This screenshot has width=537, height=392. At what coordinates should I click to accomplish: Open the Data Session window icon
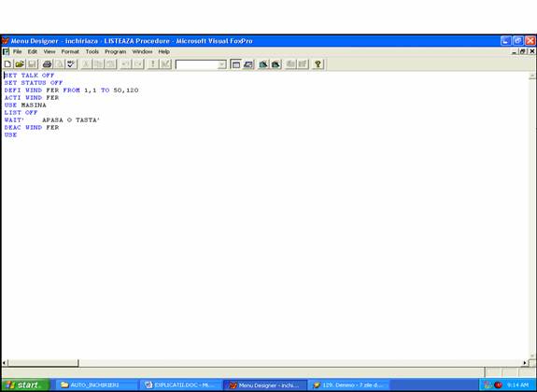coord(247,64)
